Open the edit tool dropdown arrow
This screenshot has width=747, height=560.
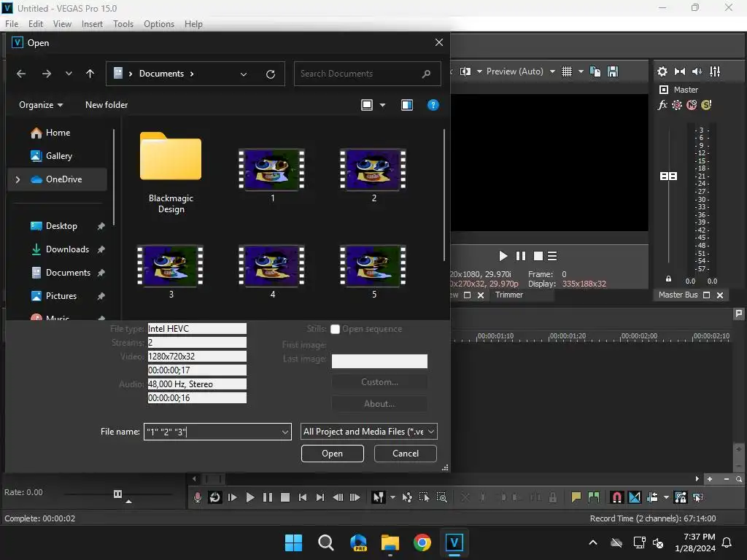click(x=392, y=497)
